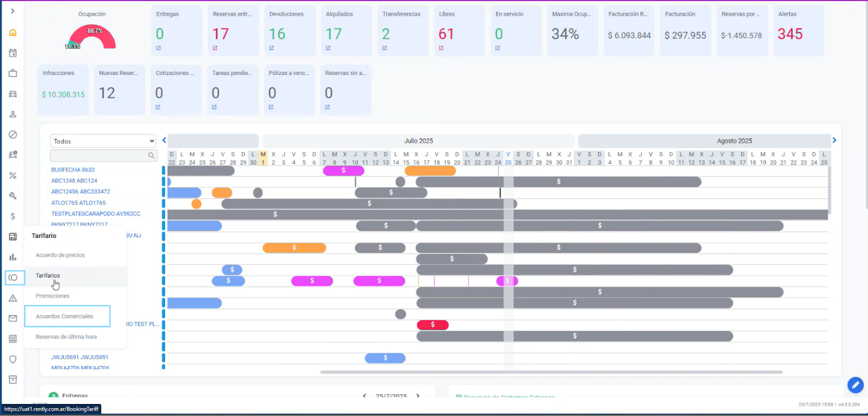This screenshot has width=868, height=416.
Task: Open the Todos filter dropdown
Action: coord(103,141)
